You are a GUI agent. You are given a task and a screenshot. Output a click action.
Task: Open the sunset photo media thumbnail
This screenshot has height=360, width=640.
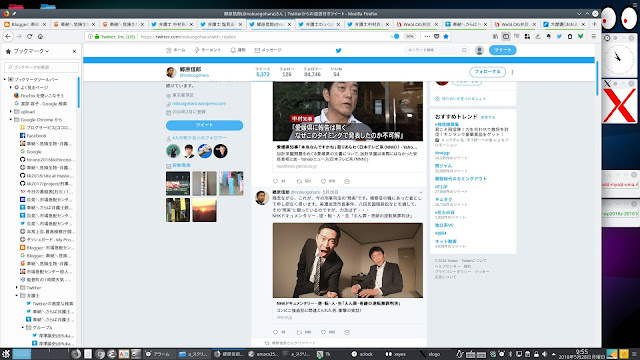pos(204,210)
